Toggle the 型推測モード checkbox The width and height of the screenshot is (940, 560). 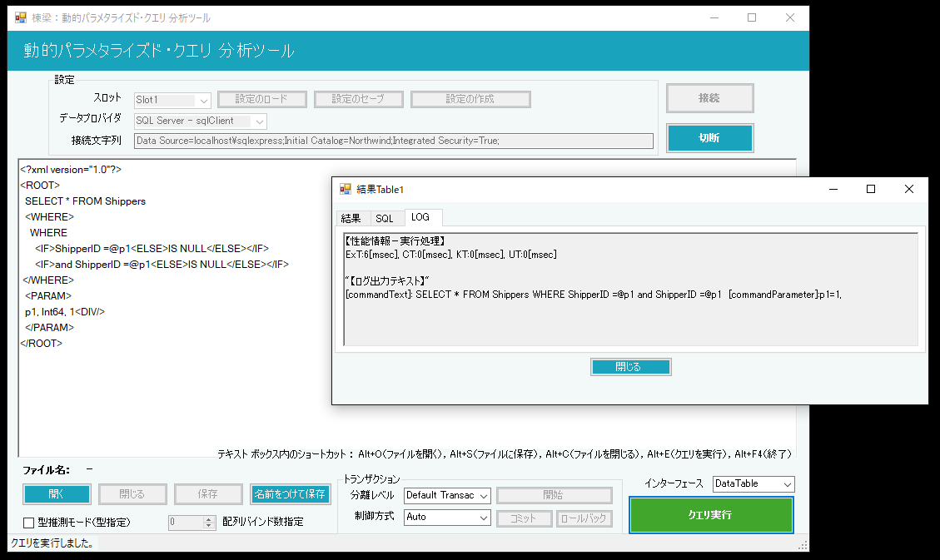click(29, 523)
